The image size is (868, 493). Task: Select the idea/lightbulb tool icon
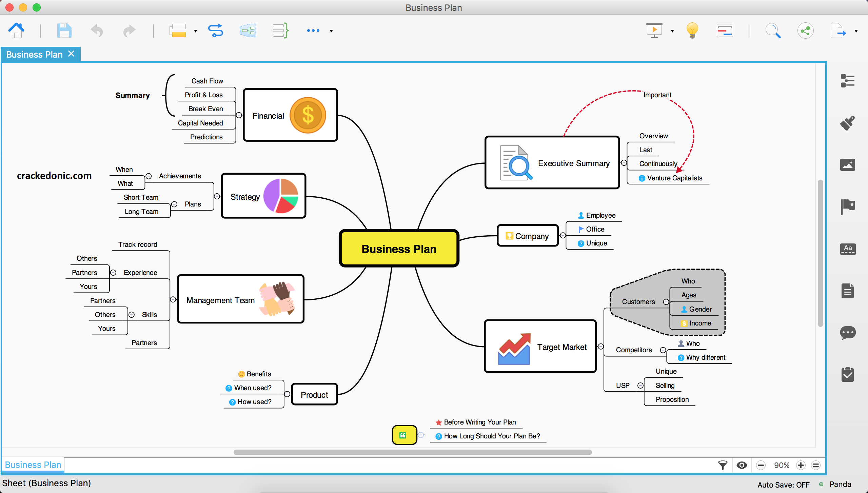(x=693, y=31)
